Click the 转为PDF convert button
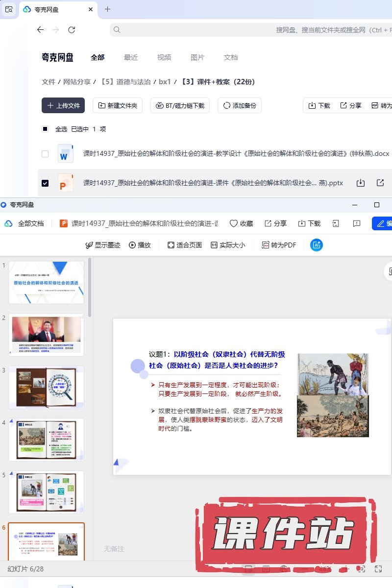392x588 pixels. click(279, 245)
